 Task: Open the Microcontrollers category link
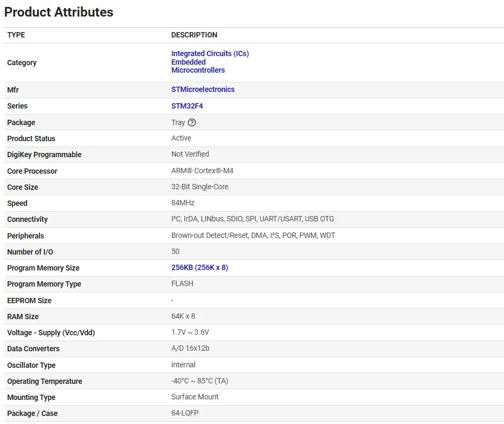[x=198, y=70]
